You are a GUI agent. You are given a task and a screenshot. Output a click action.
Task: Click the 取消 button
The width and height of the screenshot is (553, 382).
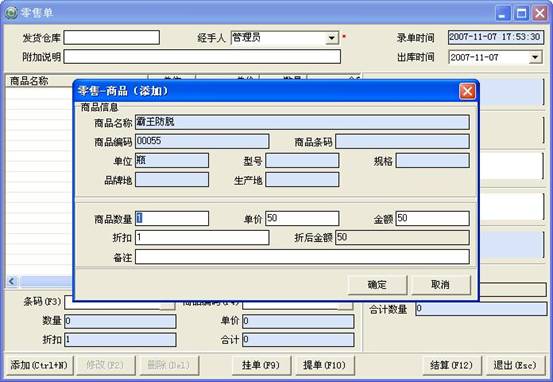tap(441, 285)
